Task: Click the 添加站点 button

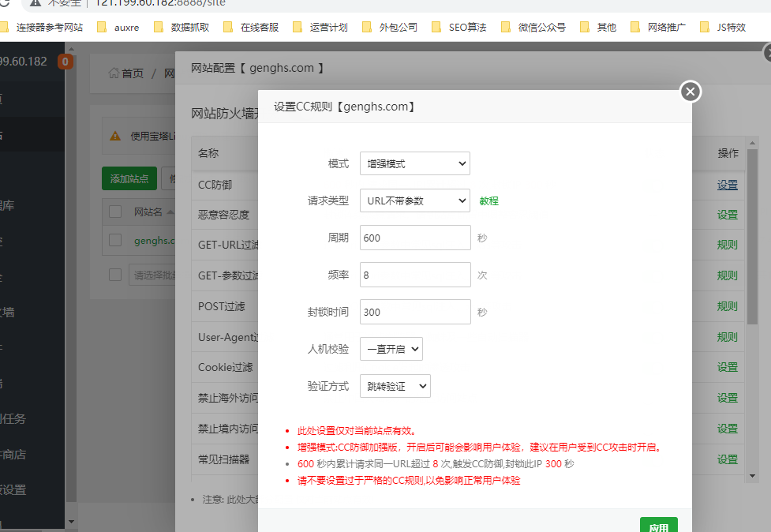Action: point(129,178)
